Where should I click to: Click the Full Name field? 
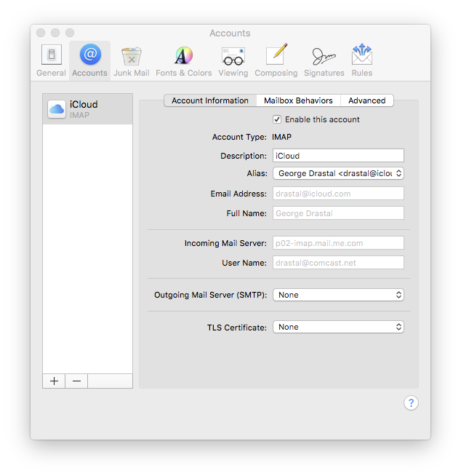pos(338,213)
